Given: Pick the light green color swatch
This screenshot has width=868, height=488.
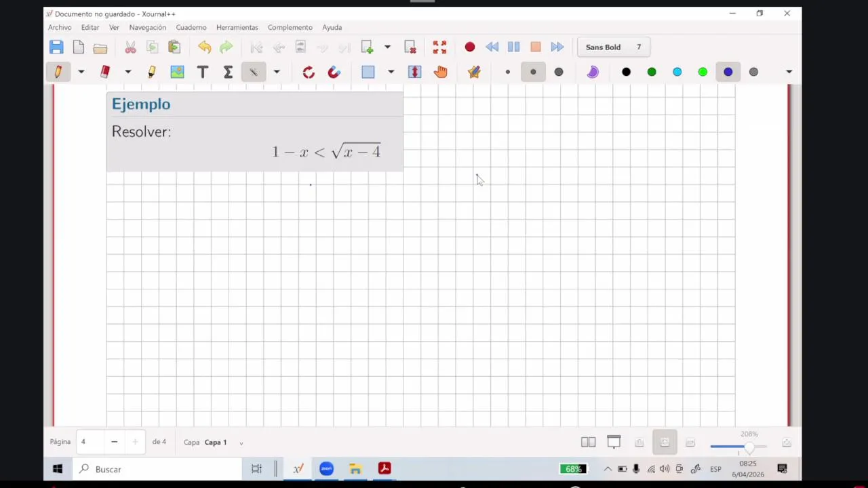Looking at the screenshot, I should (703, 72).
